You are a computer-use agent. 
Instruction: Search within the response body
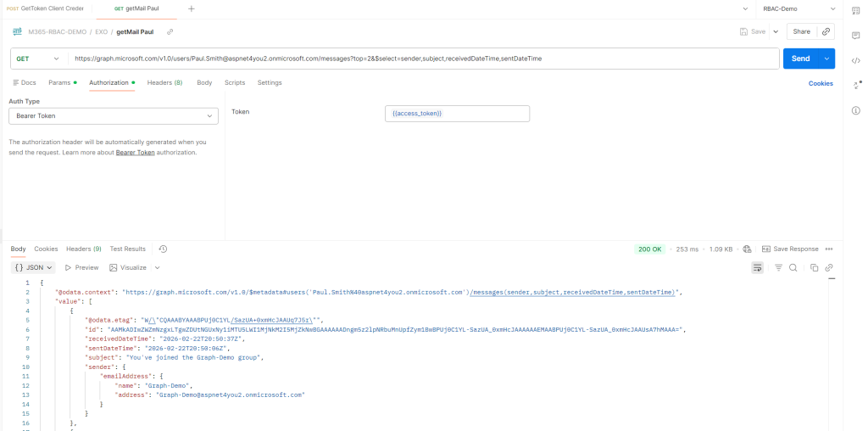tap(793, 267)
